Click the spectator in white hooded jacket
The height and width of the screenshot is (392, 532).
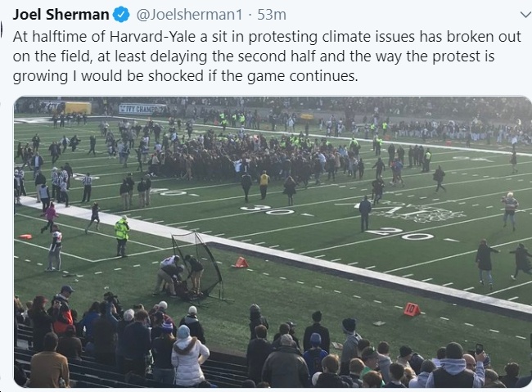(x=188, y=355)
